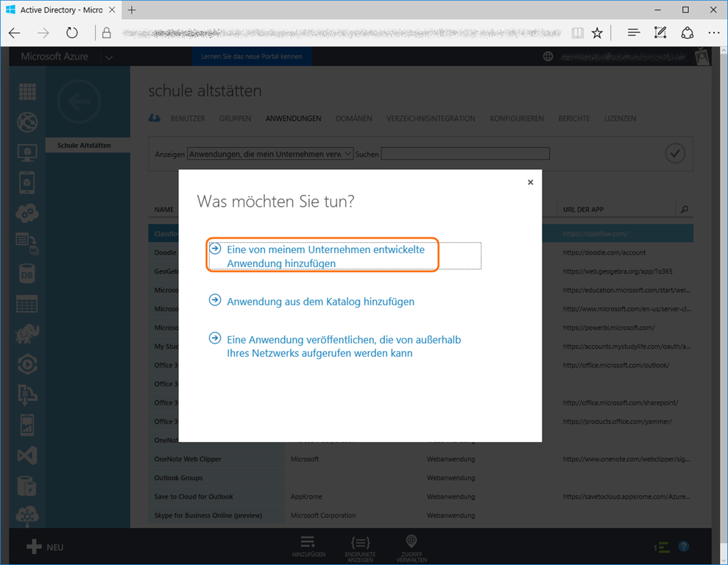Screen dimensions: 728x565
Task: Open the 'Anzeigen' applications filter dropdown
Action: tap(270, 154)
